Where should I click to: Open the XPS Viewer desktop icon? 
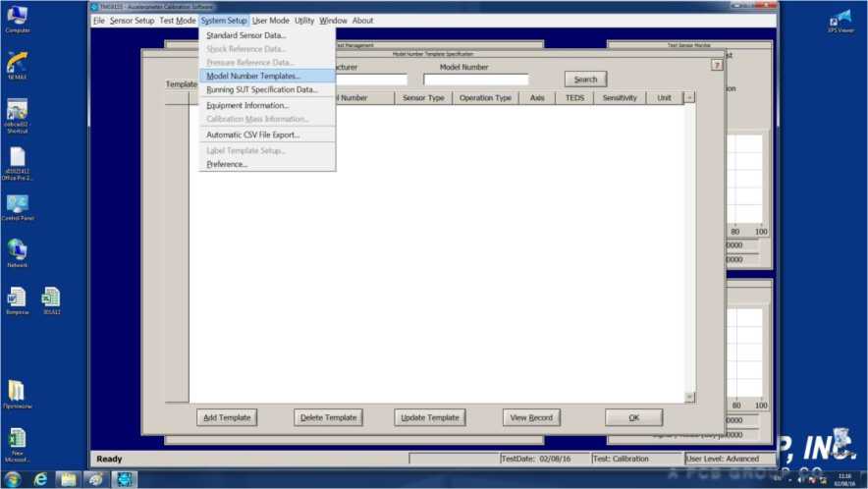tap(841, 18)
